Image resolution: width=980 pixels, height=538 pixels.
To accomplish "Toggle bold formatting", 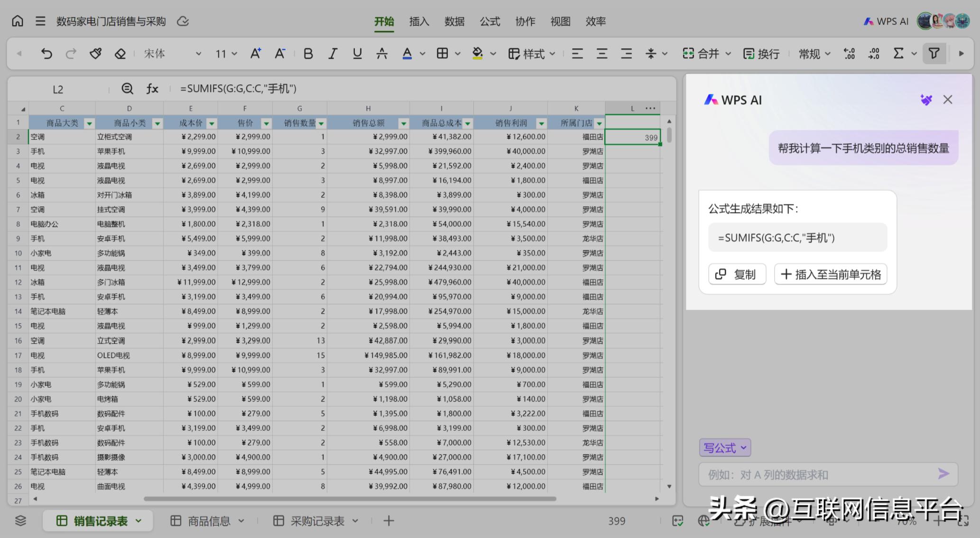I will coord(308,53).
